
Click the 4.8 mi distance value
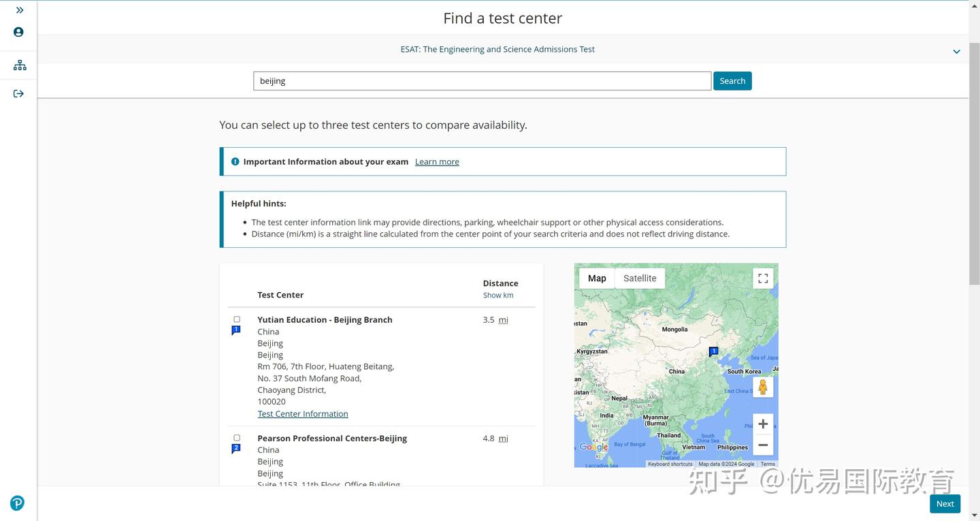[495, 438]
